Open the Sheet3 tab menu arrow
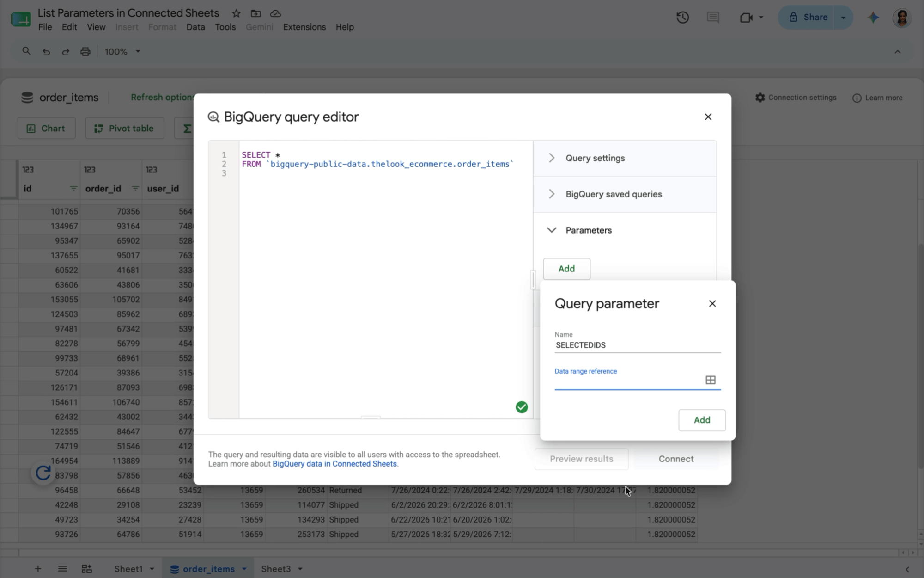924x578 pixels. click(x=300, y=569)
